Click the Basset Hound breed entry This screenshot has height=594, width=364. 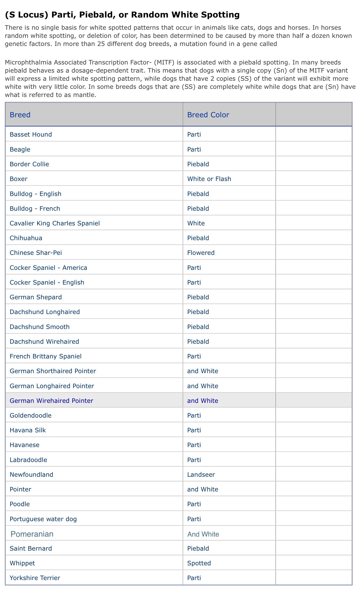[x=31, y=134]
